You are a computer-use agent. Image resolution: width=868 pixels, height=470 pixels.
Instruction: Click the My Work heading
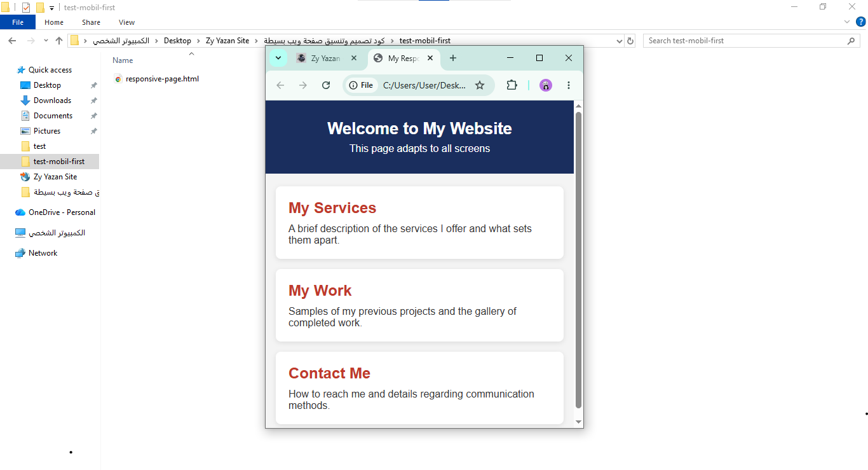pyautogui.click(x=320, y=291)
